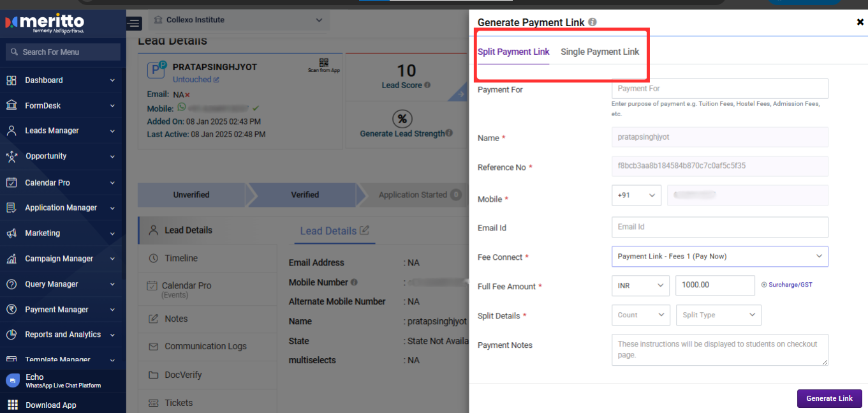Viewport: 868px width, 413px height.
Task: Click info icon next to Generate Payment Link
Action: (x=592, y=22)
